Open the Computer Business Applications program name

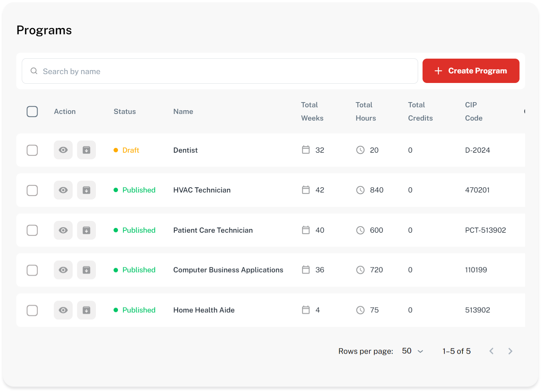coord(228,270)
